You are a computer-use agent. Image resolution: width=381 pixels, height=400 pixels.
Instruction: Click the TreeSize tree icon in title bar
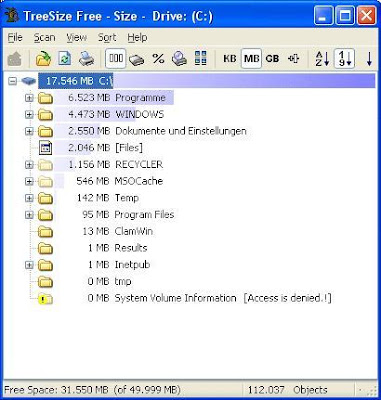pos(12,15)
